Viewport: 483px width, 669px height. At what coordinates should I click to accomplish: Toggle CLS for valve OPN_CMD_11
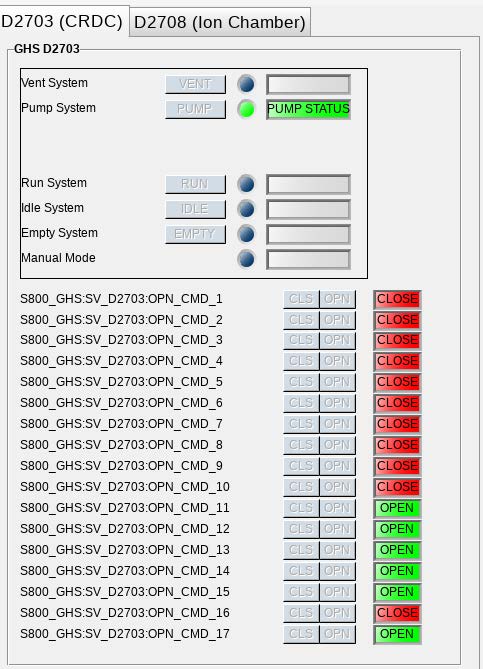coord(301,508)
